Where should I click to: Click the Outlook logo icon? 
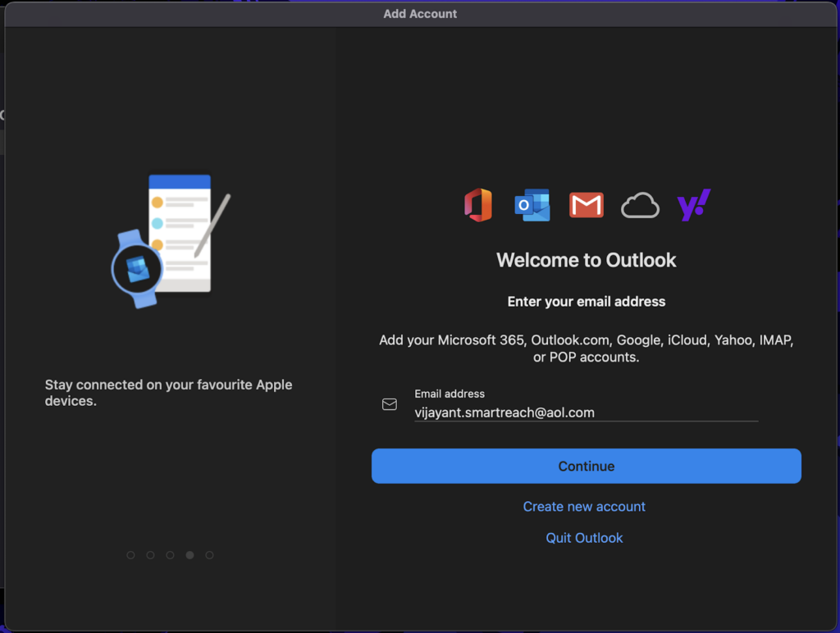(532, 205)
